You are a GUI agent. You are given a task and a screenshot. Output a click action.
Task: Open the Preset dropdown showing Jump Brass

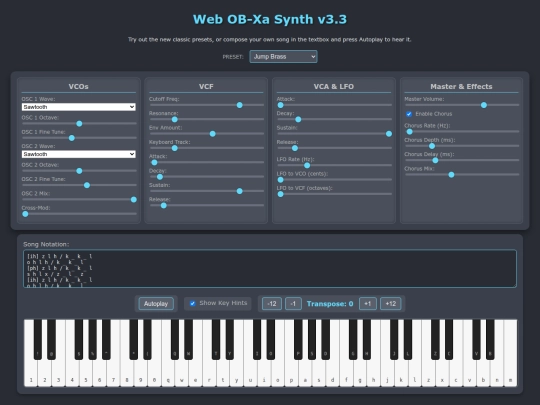point(283,56)
